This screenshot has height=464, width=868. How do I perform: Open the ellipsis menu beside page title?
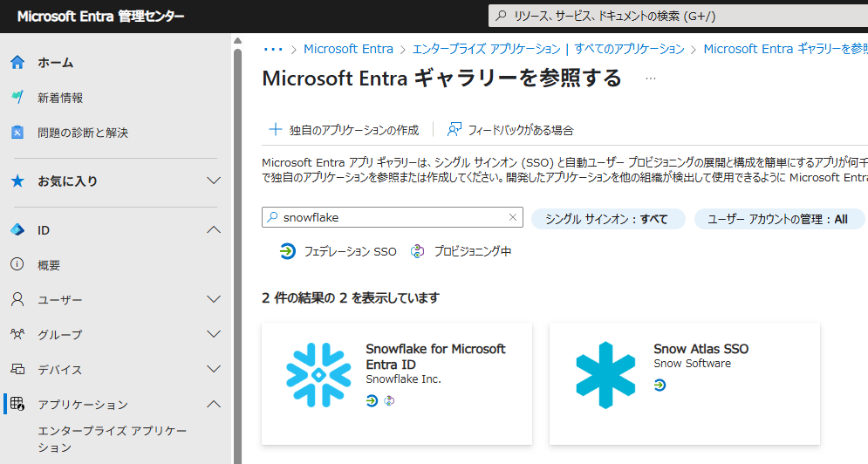pyautogui.click(x=651, y=78)
